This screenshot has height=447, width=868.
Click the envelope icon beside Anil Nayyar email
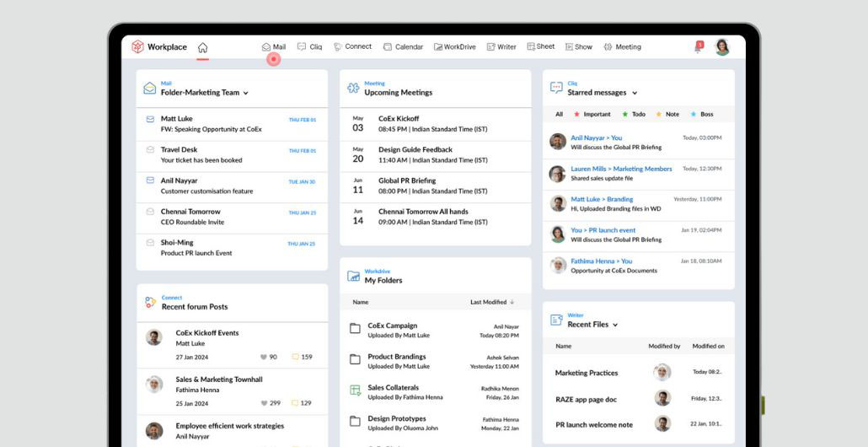[150, 180]
